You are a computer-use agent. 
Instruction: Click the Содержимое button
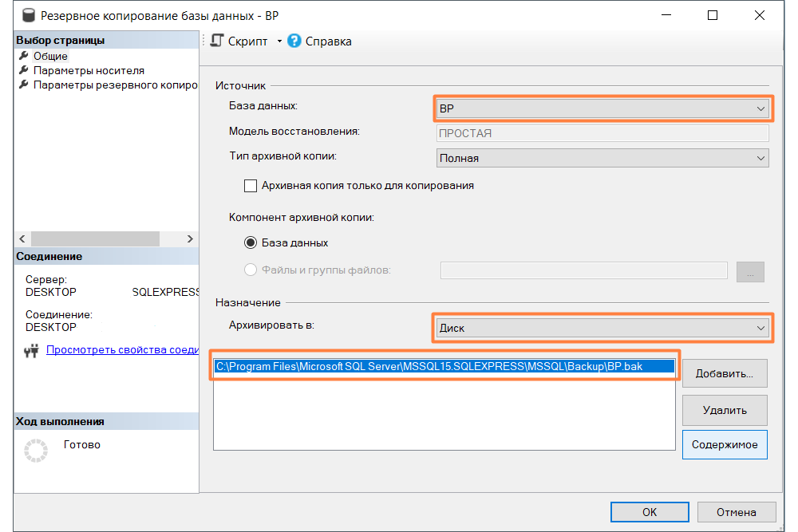725,444
